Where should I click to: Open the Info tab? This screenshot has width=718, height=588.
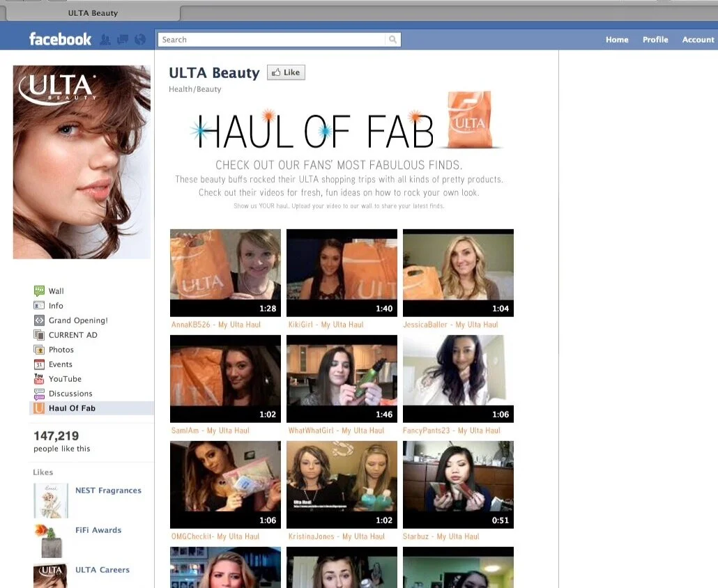(x=56, y=306)
